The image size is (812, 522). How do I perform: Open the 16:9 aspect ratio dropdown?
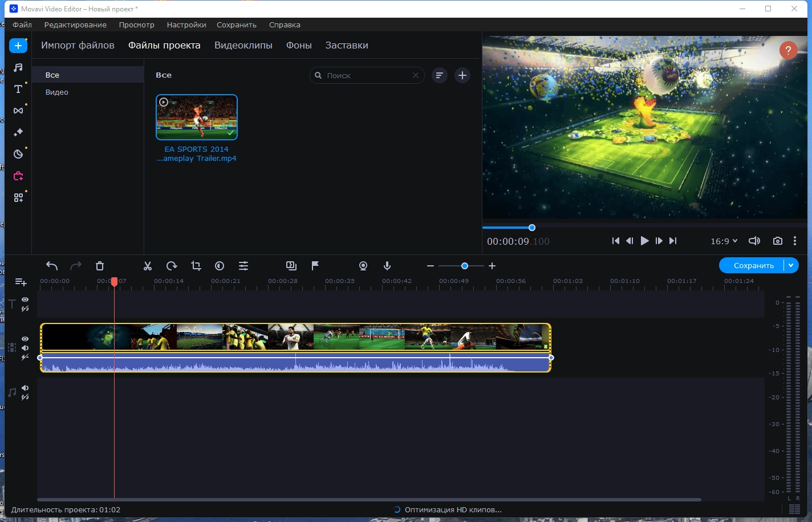click(724, 241)
